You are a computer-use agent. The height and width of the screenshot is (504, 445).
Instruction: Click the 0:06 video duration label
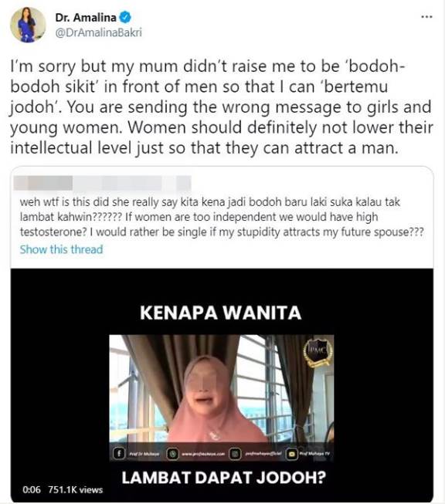coord(32,490)
